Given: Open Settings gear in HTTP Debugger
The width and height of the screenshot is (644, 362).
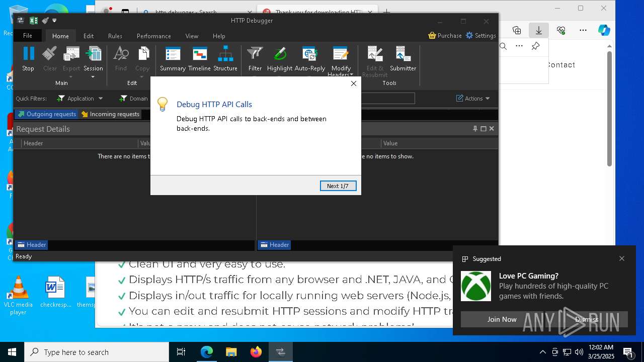Looking at the screenshot, I should (x=469, y=35).
